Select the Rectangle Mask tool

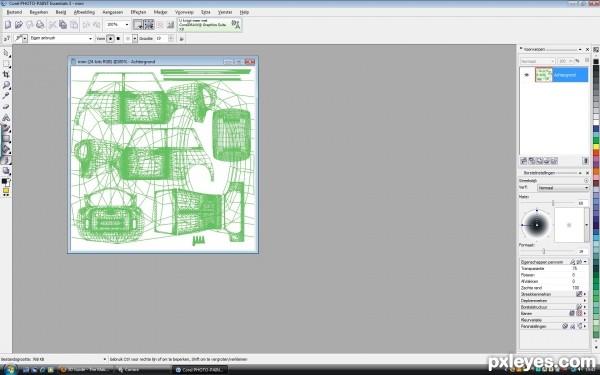[x=6, y=64]
